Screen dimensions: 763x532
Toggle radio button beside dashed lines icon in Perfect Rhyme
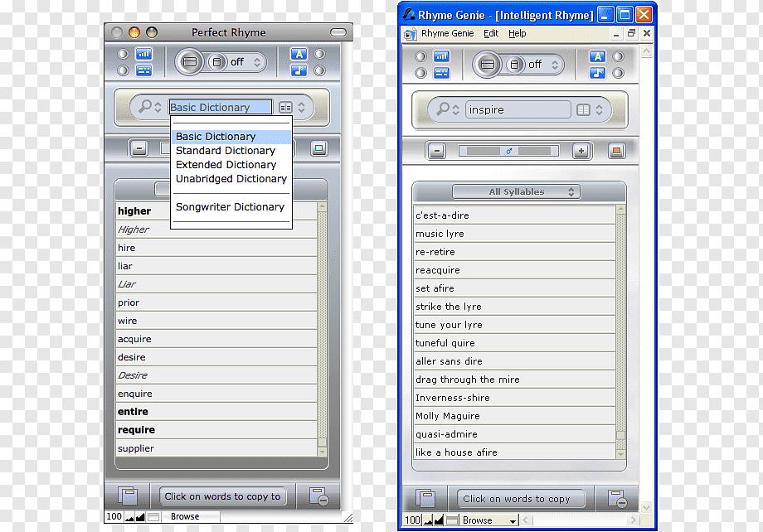[x=123, y=70]
